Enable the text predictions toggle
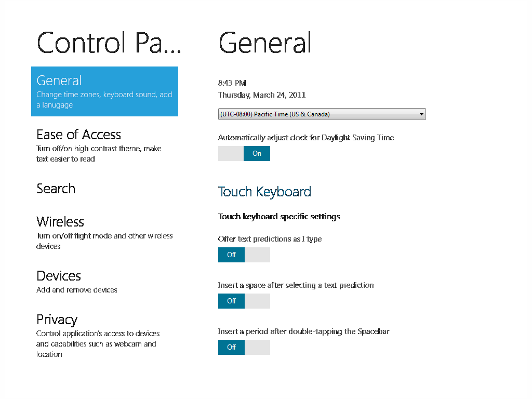 pos(244,255)
